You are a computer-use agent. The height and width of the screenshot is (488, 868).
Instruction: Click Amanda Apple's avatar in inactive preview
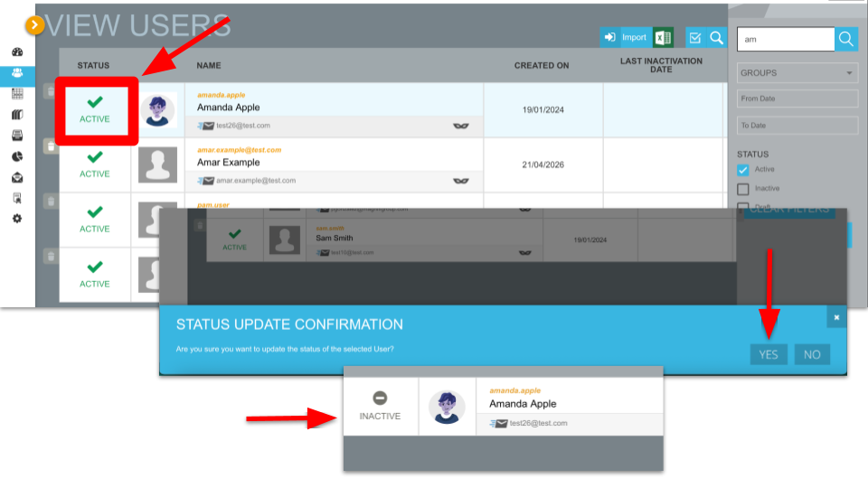pos(447,407)
